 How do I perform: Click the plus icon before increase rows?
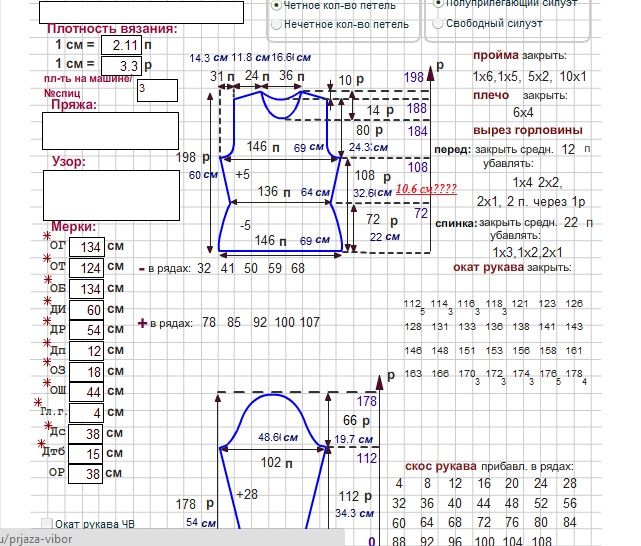142,323
